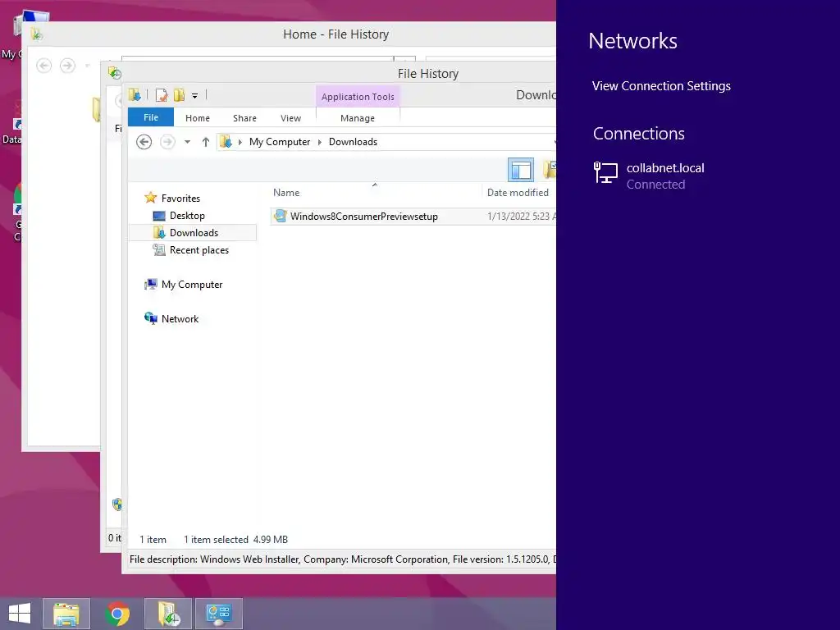Open Customize Quick Access Toolbar dropdown

(x=195, y=96)
